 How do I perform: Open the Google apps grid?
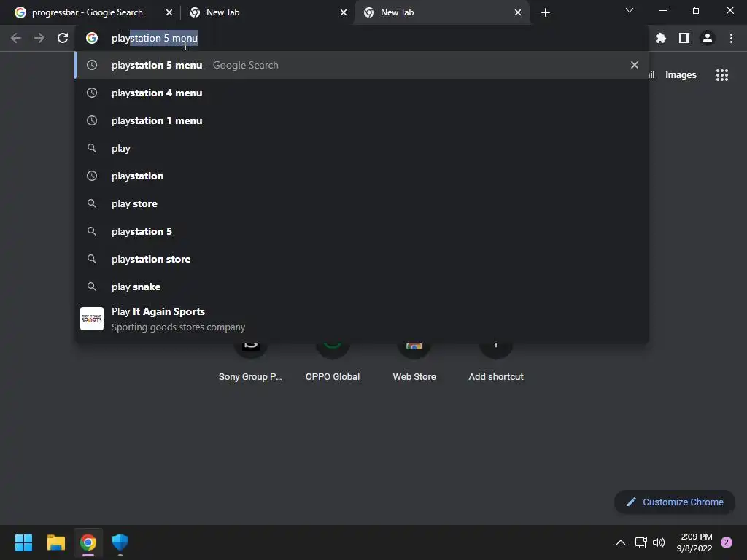pyautogui.click(x=722, y=75)
